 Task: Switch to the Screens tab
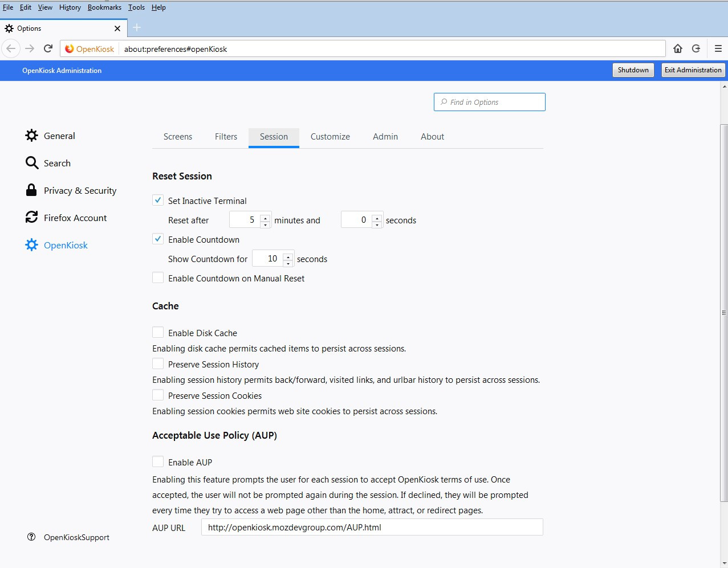(178, 137)
